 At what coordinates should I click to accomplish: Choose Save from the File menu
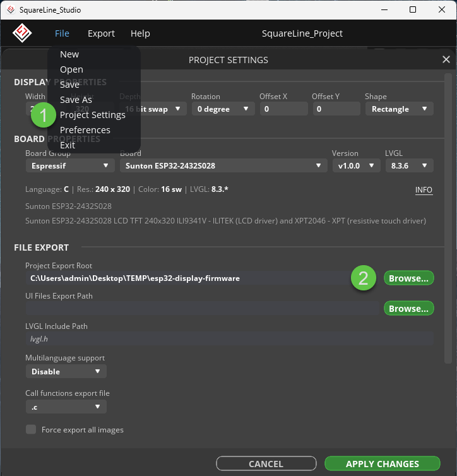click(69, 85)
